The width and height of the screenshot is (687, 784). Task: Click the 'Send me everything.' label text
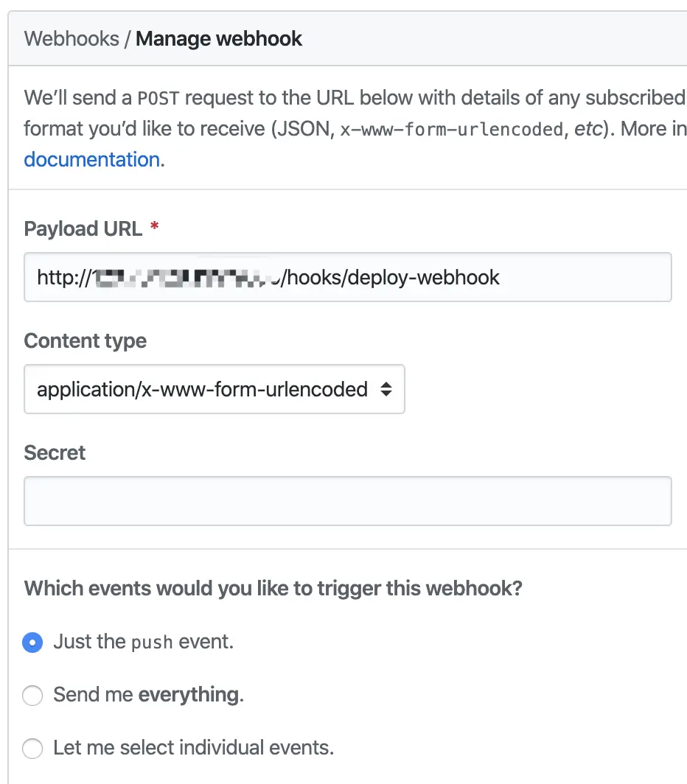[148, 695]
